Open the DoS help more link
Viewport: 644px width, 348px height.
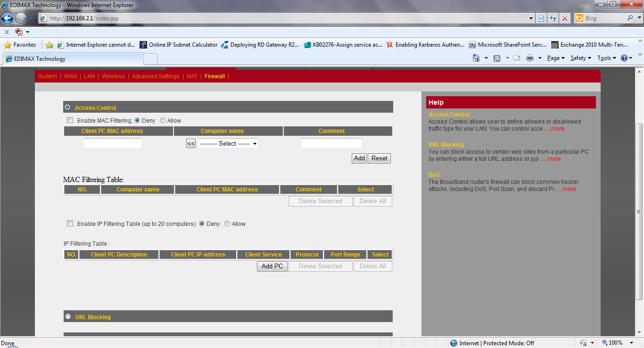click(x=565, y=189)
